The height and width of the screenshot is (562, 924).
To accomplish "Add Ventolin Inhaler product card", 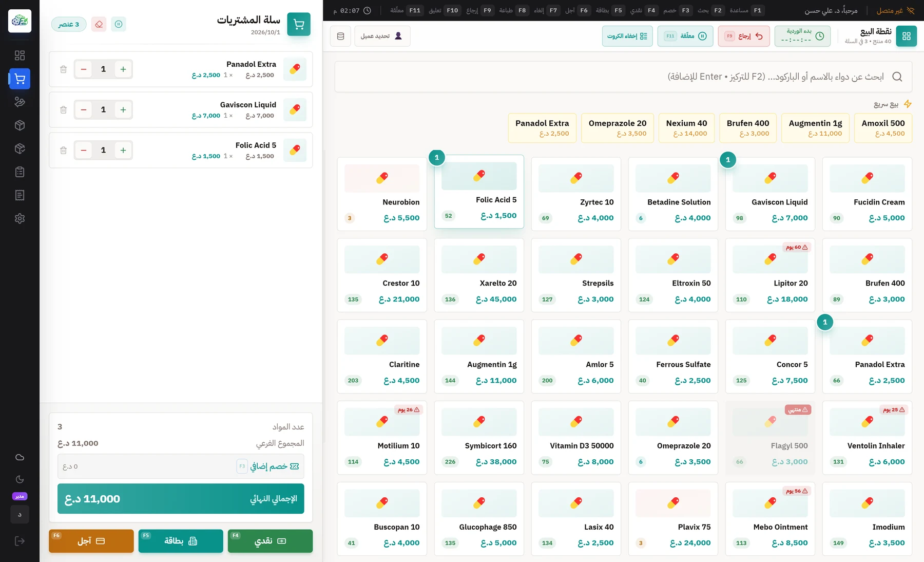I will pyautogui.click(x=867, y=438).
